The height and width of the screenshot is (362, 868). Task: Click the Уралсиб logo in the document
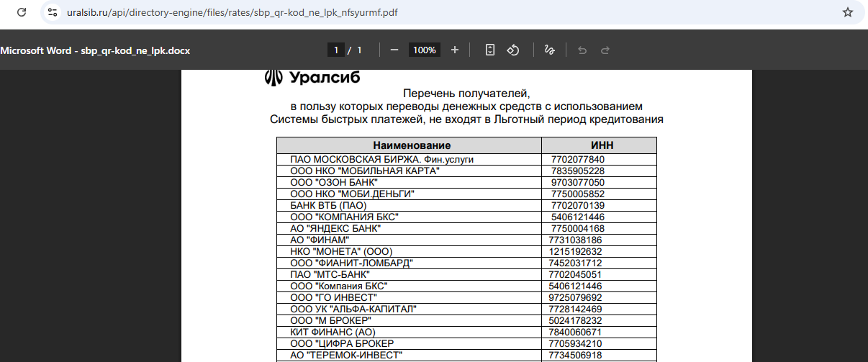[x=312, y=77]
